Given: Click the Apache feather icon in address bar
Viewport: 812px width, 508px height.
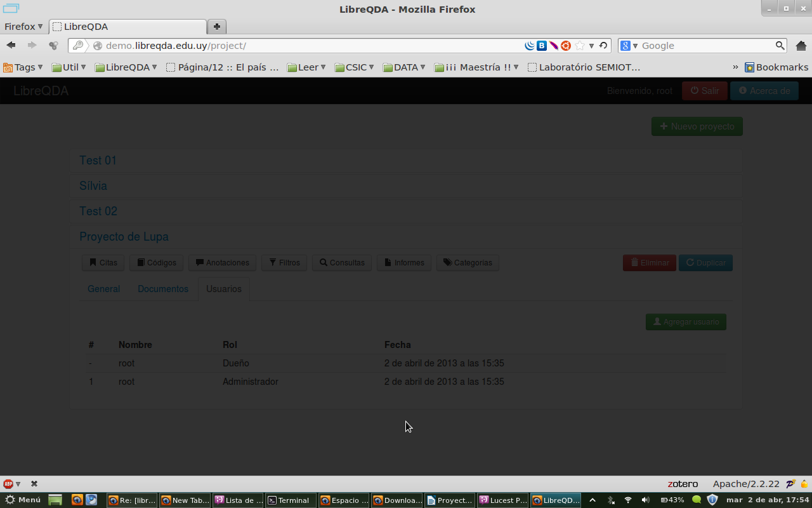Looking at the screenshot, I should coord(554,46).
